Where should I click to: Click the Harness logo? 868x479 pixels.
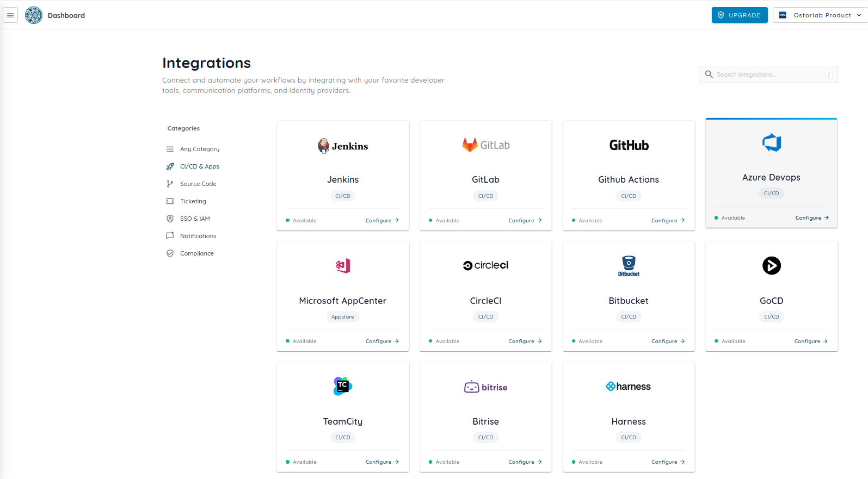pyautogui.click(x=629, y=387)
